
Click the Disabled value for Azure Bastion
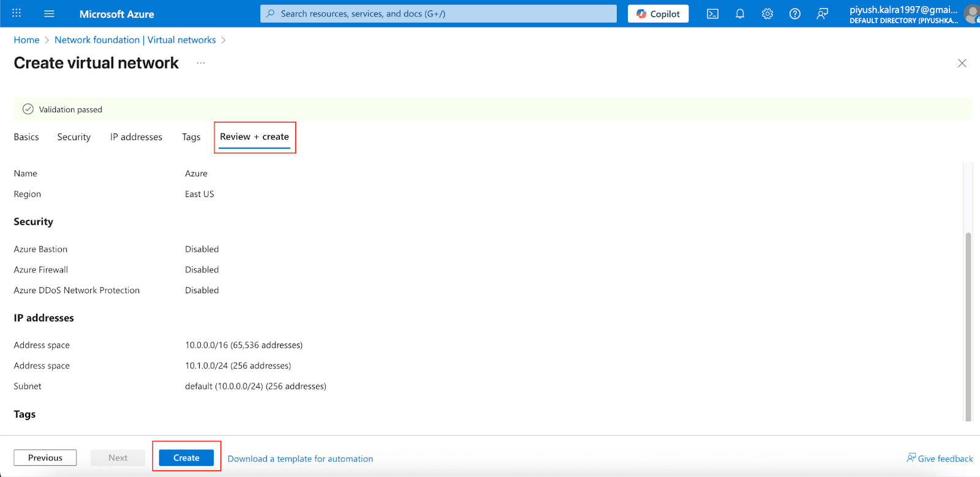[202, 249]
